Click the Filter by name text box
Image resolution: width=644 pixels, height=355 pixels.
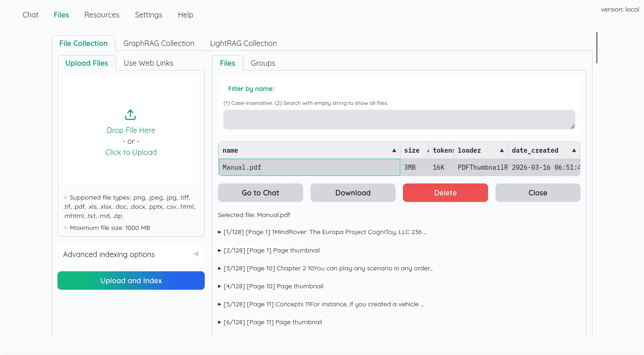399,120
